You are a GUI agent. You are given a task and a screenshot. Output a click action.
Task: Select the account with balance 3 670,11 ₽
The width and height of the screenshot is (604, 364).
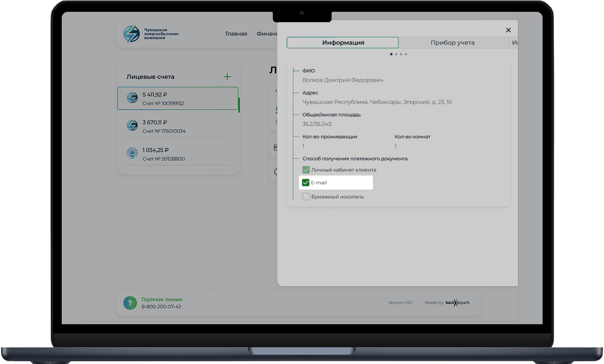tap(178, 126)
